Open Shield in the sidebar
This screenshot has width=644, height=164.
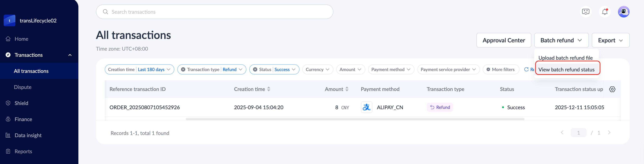pyautogui.click(x=21, y=103)
